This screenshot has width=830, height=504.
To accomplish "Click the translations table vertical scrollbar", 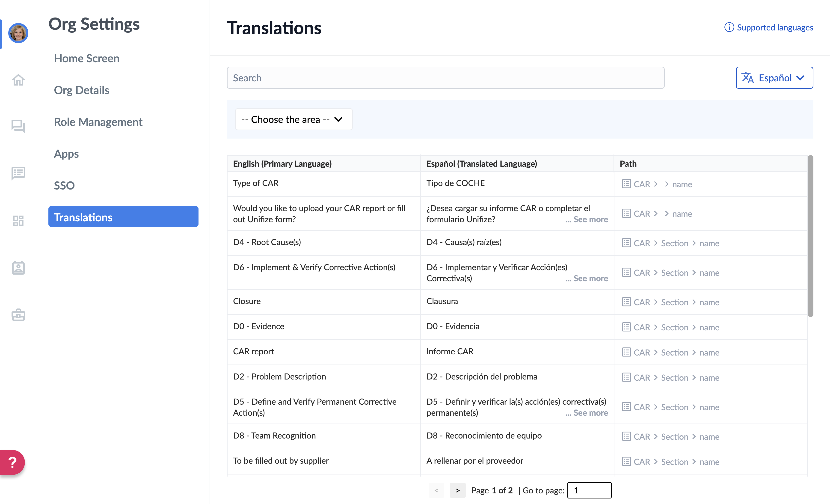I will pyautogui.click(x=810, y=236).
